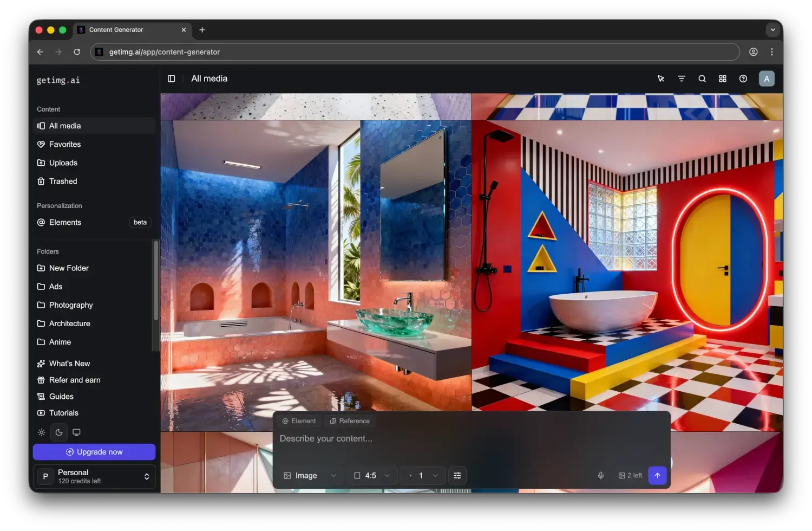Focus the Describe your content field
The image size is (812, 531).
pyautogui.click(x=471, y=439)
